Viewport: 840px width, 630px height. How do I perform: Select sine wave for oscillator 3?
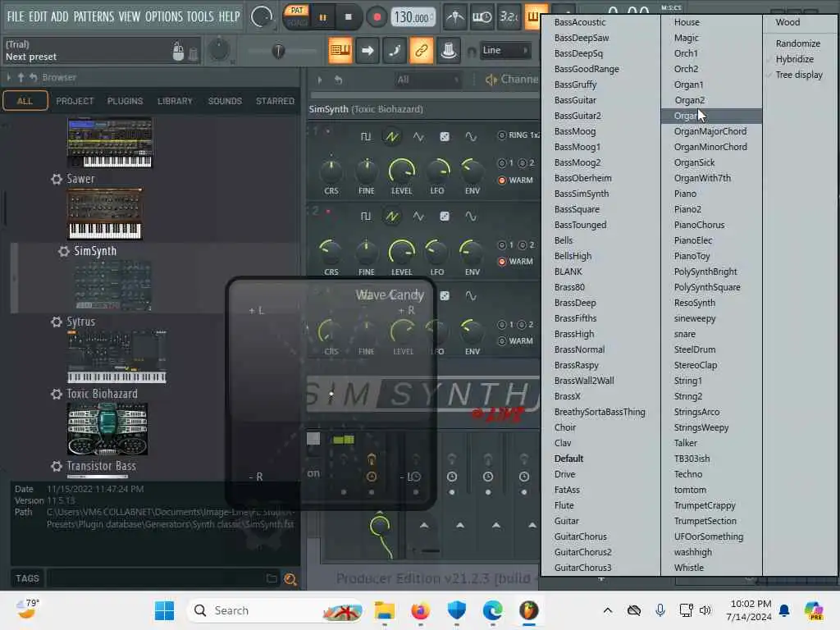(470, 295)
